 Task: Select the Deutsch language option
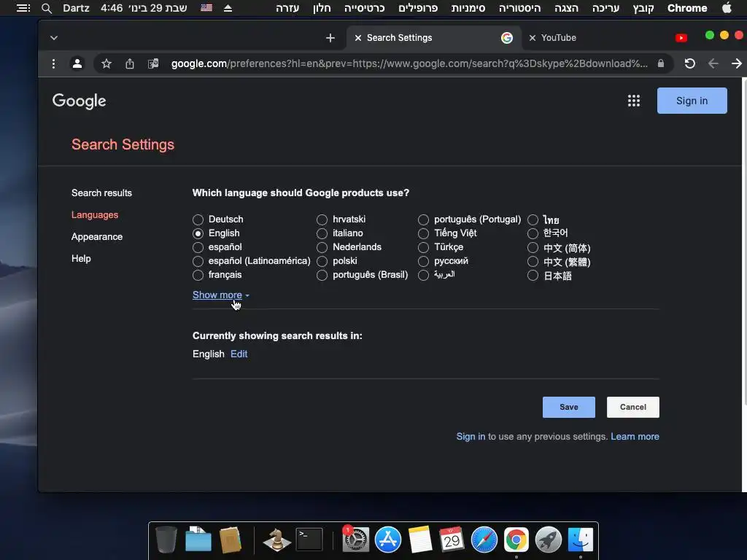point(198,219)
